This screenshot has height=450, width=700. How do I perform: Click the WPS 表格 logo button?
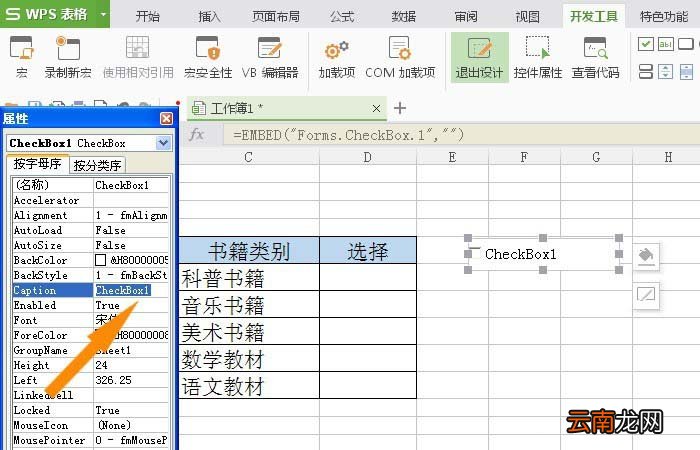point(47,14)
